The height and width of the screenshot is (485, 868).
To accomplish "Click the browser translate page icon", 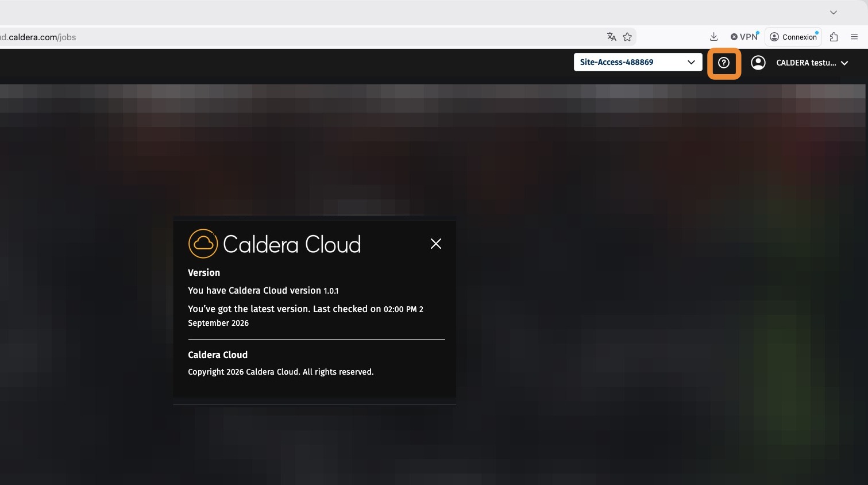I will click(611, 37).
